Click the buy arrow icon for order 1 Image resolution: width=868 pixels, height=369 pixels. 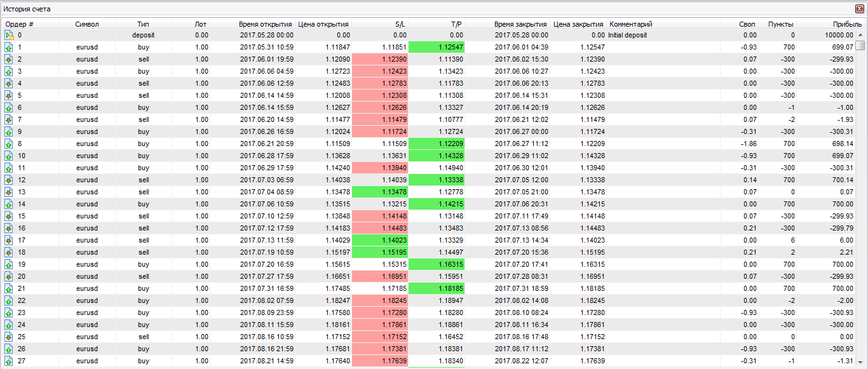[x=9, y=48]
